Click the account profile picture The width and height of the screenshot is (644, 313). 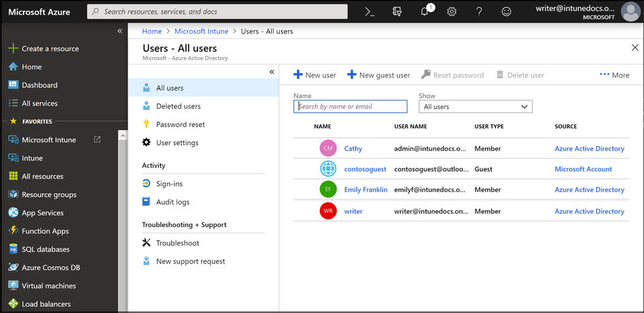630,11
